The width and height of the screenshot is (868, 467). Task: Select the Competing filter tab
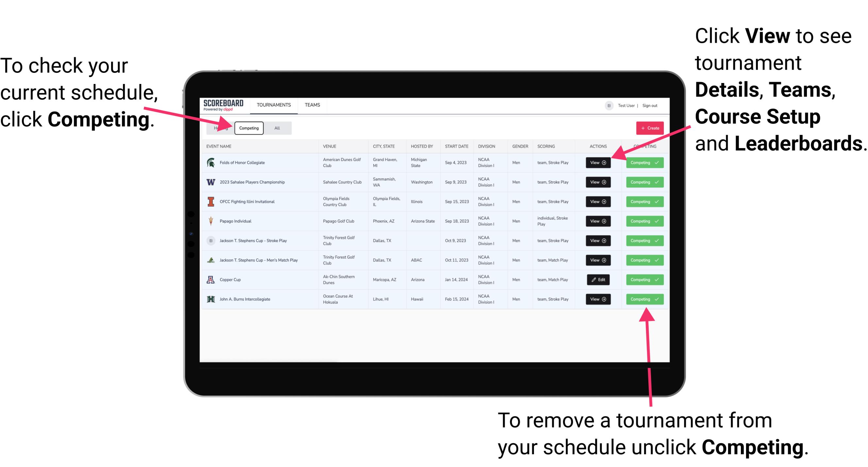tap(248, 128)
